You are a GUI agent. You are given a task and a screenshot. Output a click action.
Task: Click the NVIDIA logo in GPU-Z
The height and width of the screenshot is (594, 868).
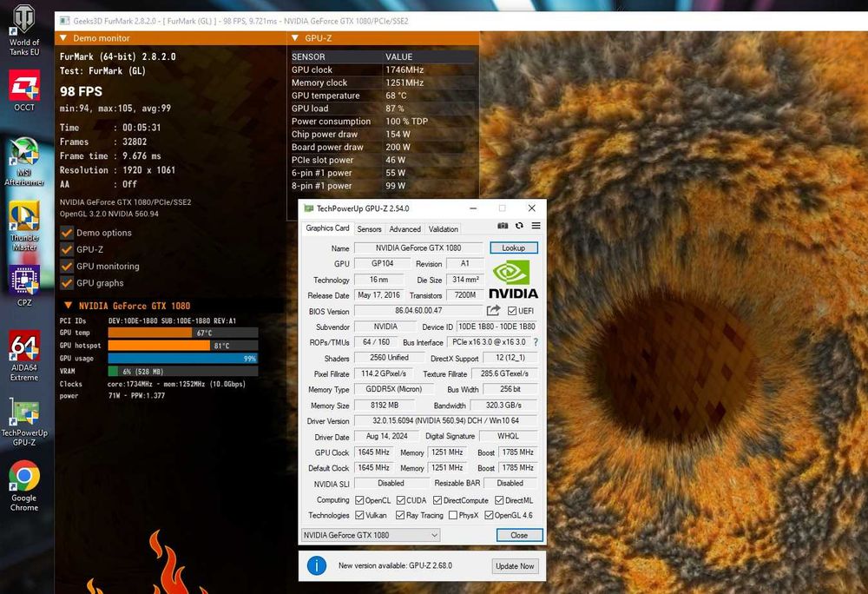[513, 280]
